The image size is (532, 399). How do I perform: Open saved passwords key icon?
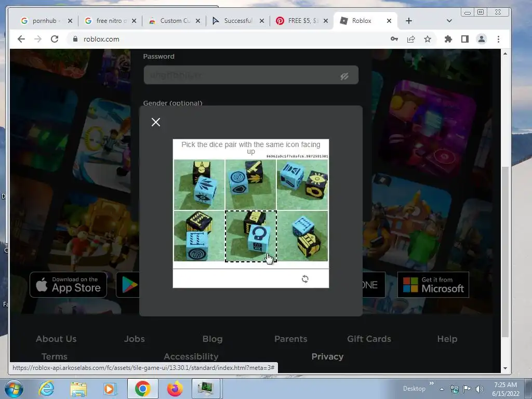(x=394, y=39)
